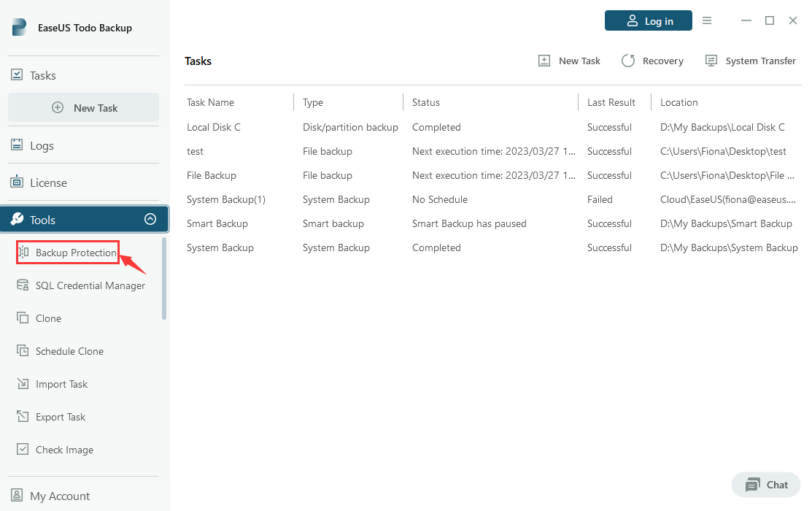Open the Schedule Clone tool icon
This screenshot has width=812, height=511.
(23, 351)
